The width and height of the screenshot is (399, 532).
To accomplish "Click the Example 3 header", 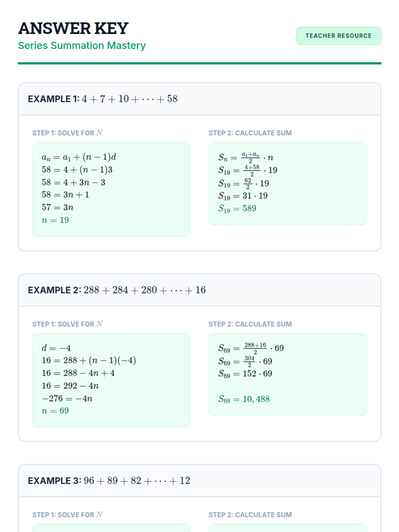I will (x=109, y=481).
